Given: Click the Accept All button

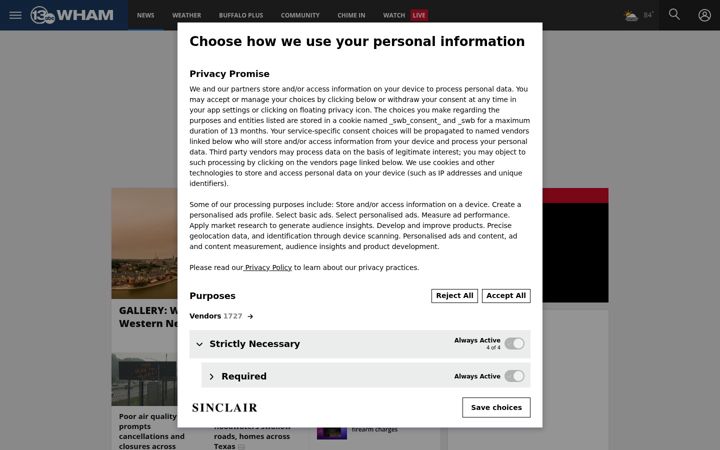Looking at the screenshot, I should pyautogui.click(x=506, y=296).
